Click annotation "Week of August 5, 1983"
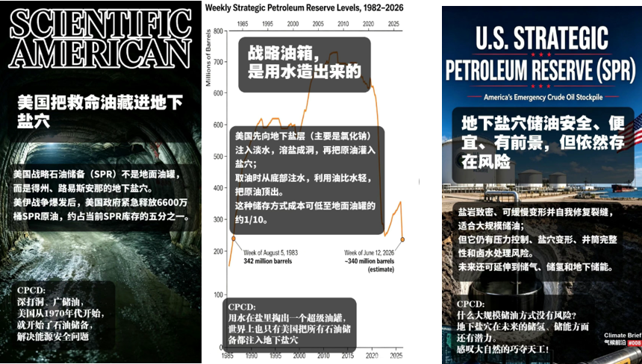This screenshot has width=642, height=364. pos(271,253)
